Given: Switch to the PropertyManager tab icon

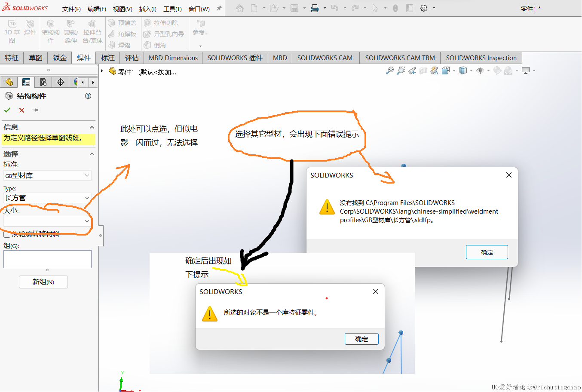Looking at the screenshot, I should pyautogui.click(x=26, y=82).
